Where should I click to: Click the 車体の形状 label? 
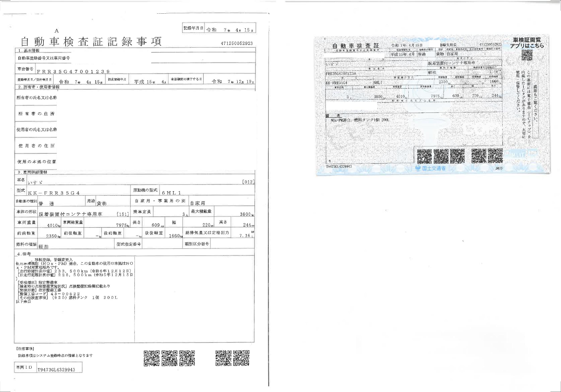(x=26, y=212)
